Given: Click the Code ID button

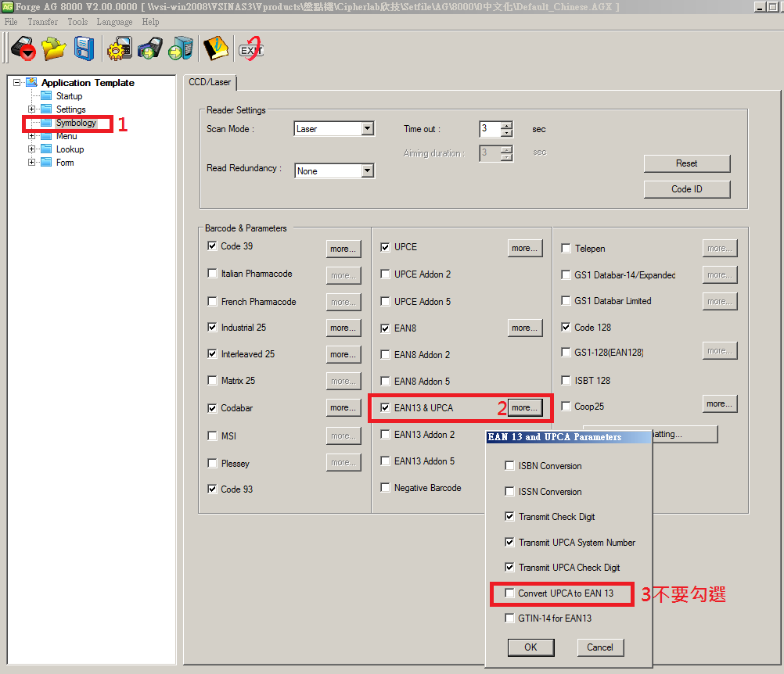Looking at the screenshot, I should click(687, 189).
